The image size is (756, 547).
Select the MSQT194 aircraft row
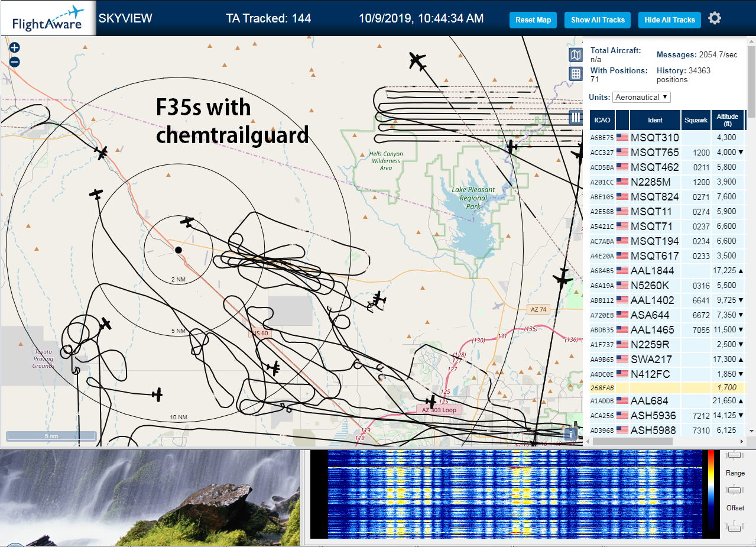667,241
